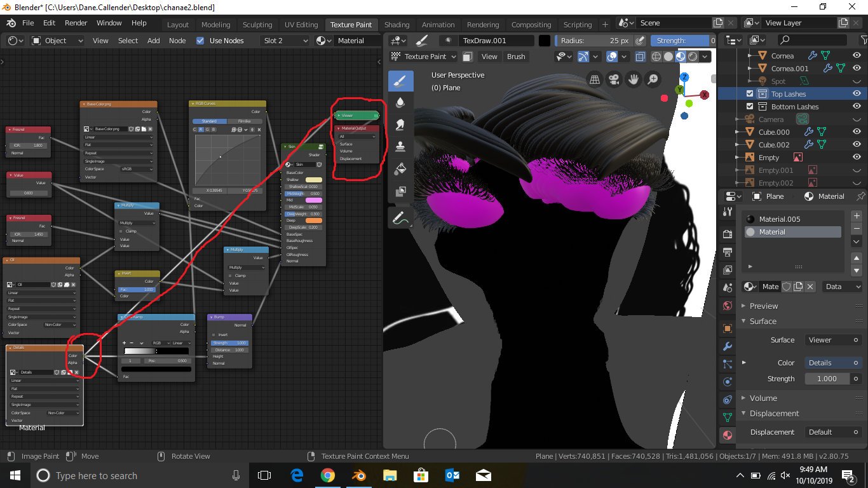Toggle the Use Nodes checkbox
This screenshot has height=488, width=868.
[201, 40]
